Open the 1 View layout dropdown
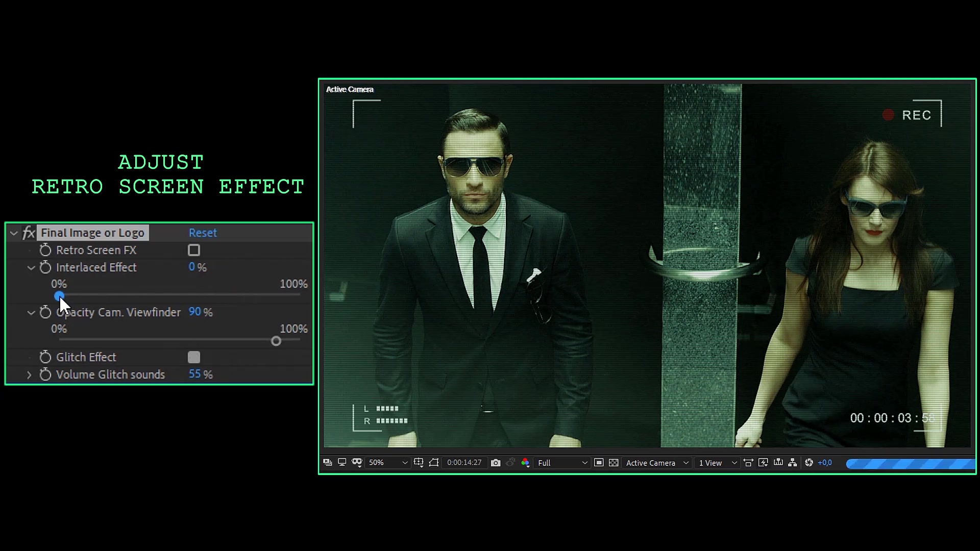Screen dimensions: 980x551 pyautogui.click(x=718, y=463)
